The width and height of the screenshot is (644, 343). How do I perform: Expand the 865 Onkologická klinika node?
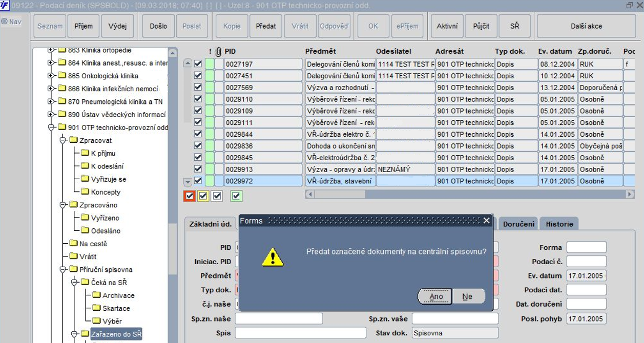click(x=51, y=76)
